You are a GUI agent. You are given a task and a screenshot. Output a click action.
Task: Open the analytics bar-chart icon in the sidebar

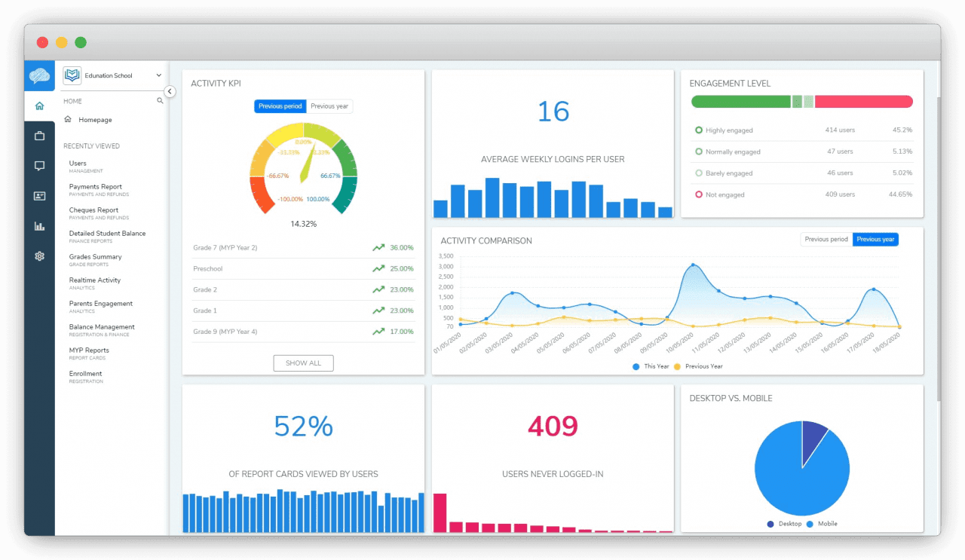39,226
